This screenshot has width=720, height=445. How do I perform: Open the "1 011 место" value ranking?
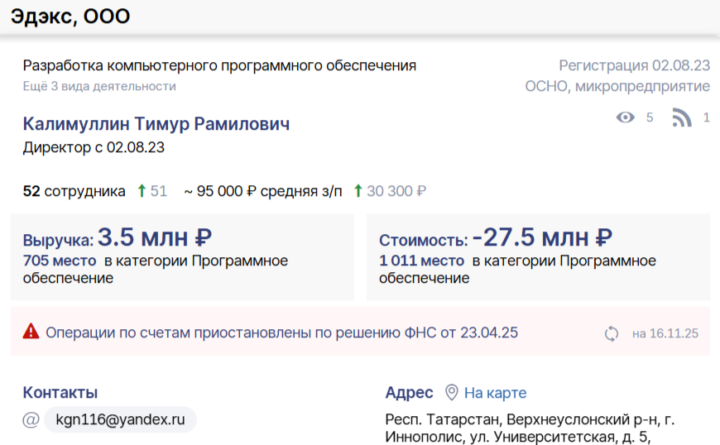(421, 261)
